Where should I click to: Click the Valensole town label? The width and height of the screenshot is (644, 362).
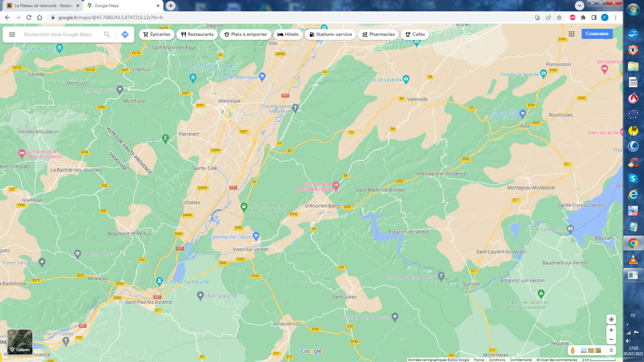coord(417,99)
